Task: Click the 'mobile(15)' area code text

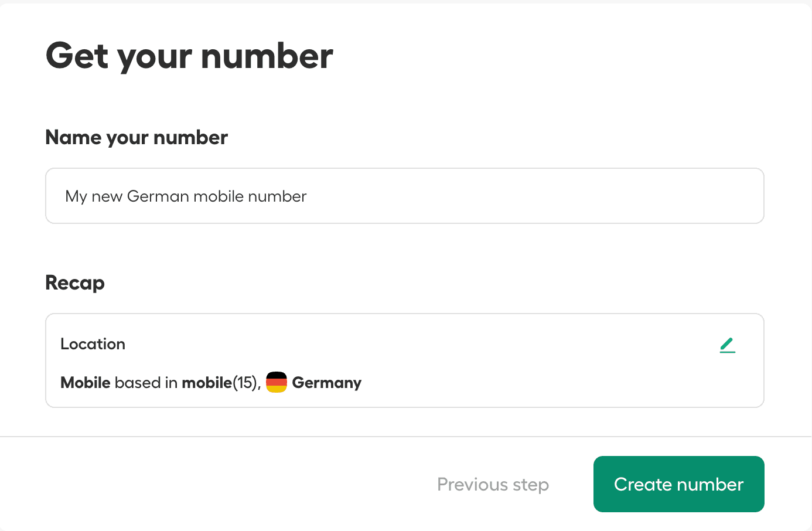Action: point(220,382)
